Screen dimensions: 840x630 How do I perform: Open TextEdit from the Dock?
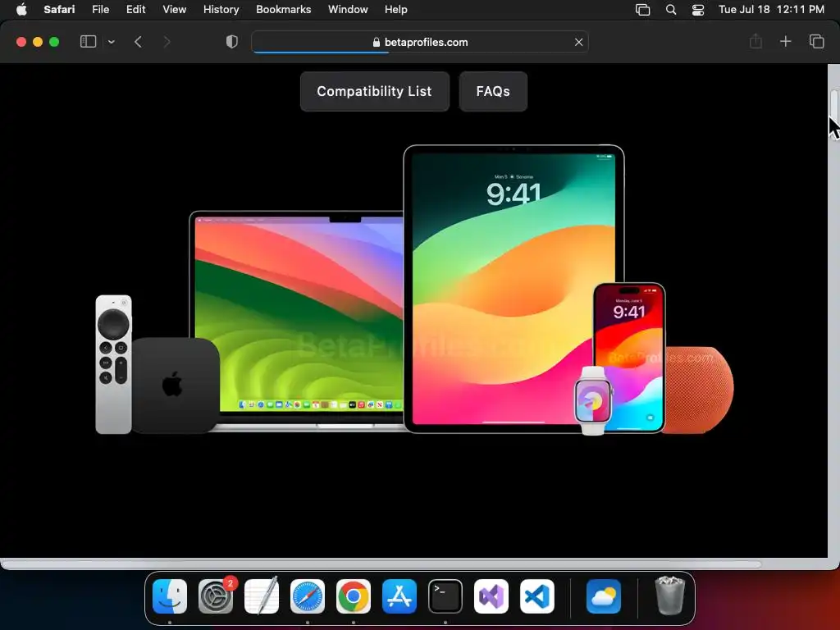tap(262, 596)
